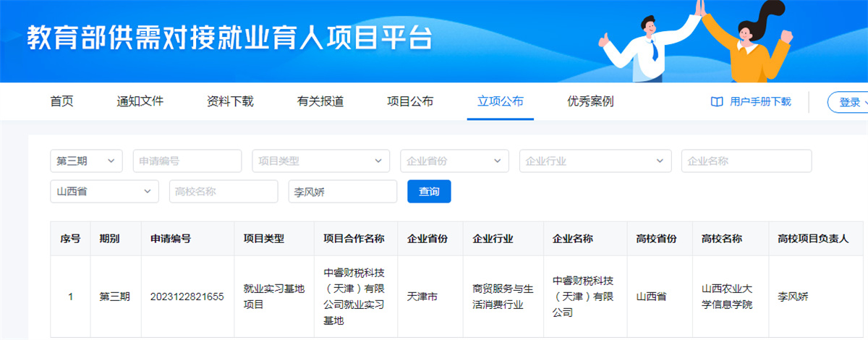Click the 项目类型 column header
This screenshot has width=868, height=340.
coord(274,239)
